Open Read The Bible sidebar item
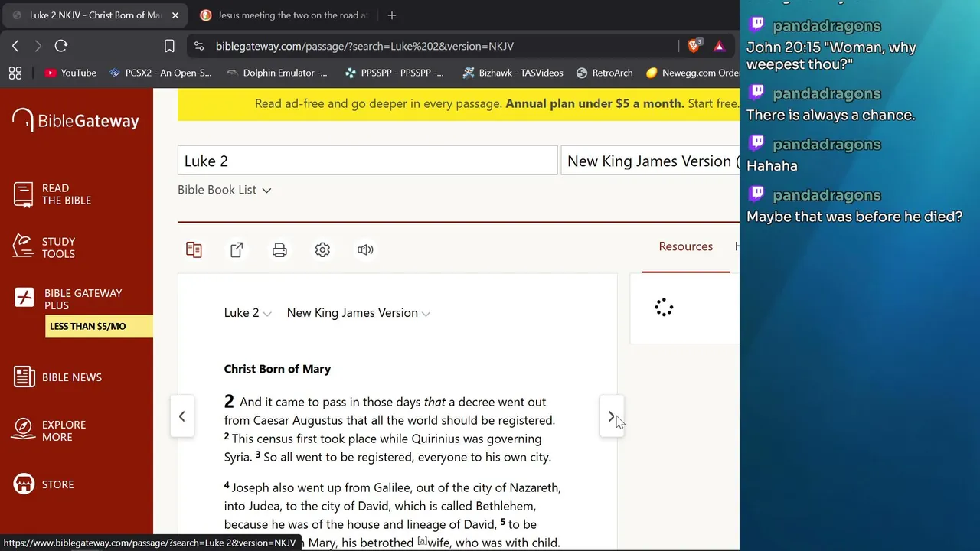This screenshot has height=551, width=980. click(52, 194)
